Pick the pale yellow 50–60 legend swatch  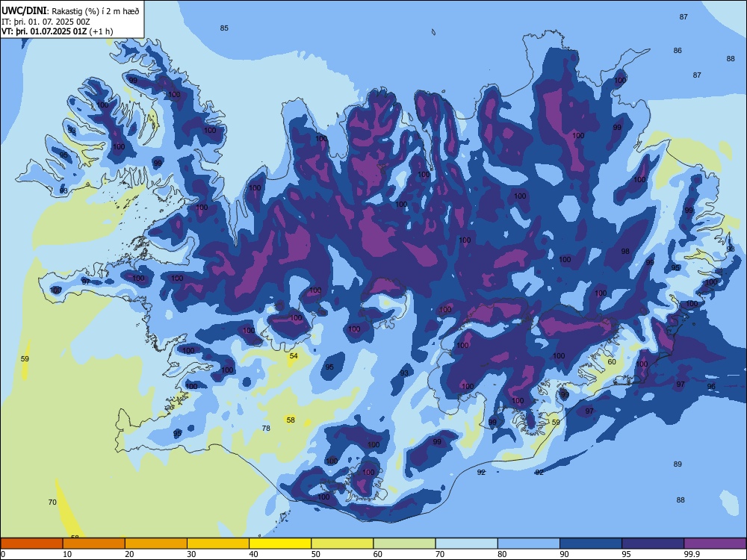click(x=342, y=544)
